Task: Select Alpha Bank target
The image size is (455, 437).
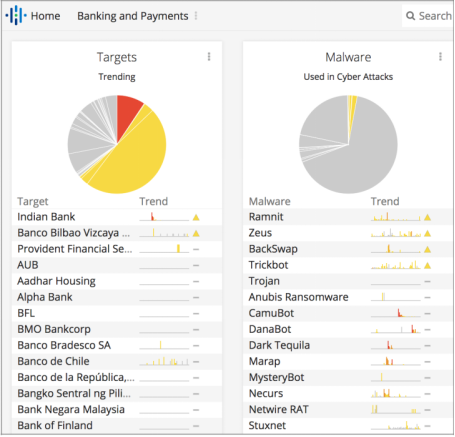Action: point(117,297)
